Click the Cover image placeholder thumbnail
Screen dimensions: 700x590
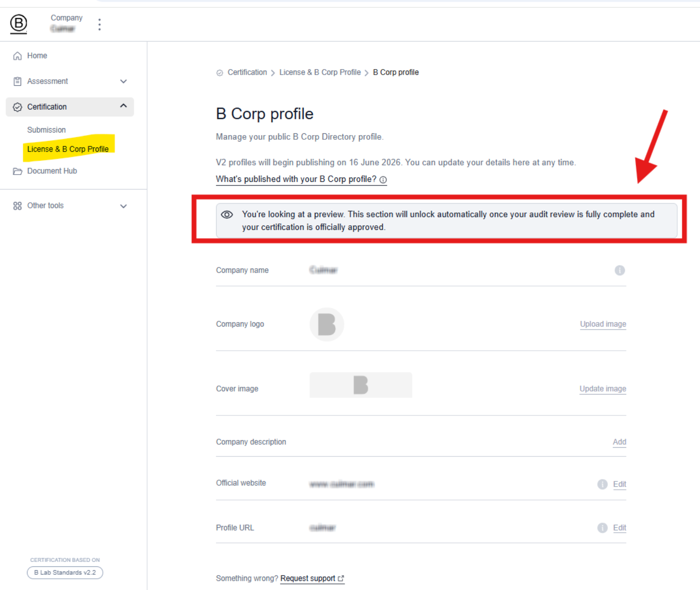pos(361,385)
